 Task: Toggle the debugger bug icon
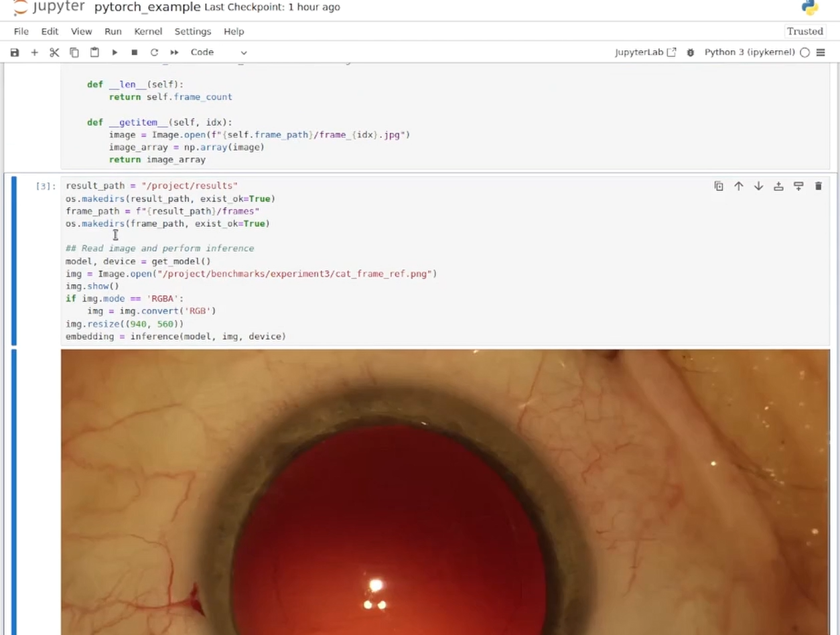point(691,52)
